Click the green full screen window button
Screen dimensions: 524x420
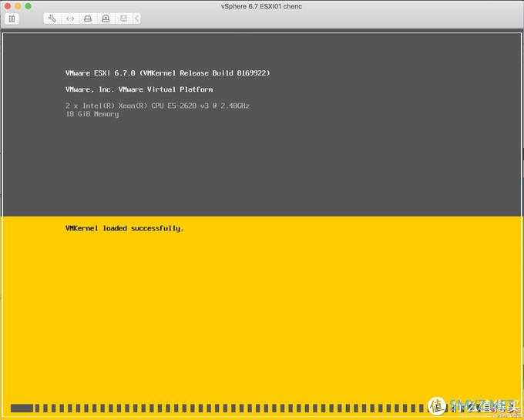coord(28,6)
